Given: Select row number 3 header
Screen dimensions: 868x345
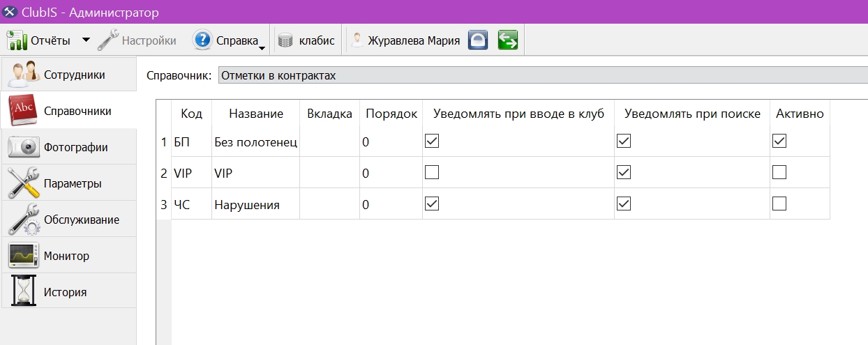Looking at the screenshot, I should [x=164, y=204].
